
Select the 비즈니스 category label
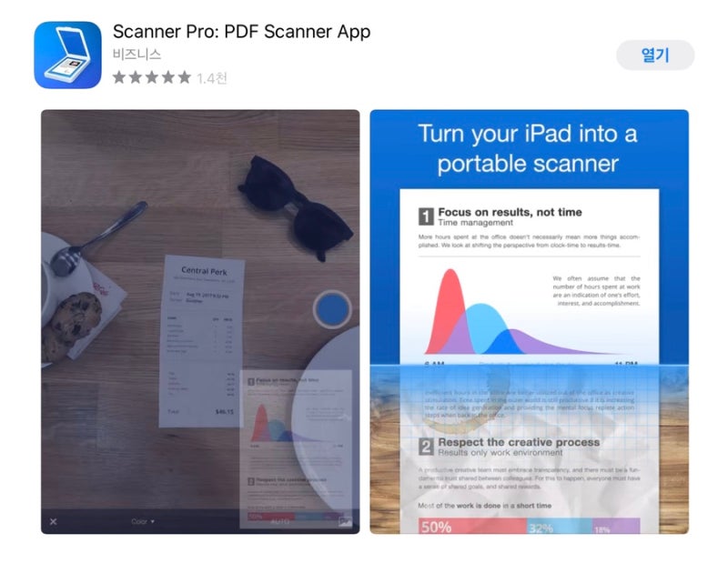click(137, 55)
